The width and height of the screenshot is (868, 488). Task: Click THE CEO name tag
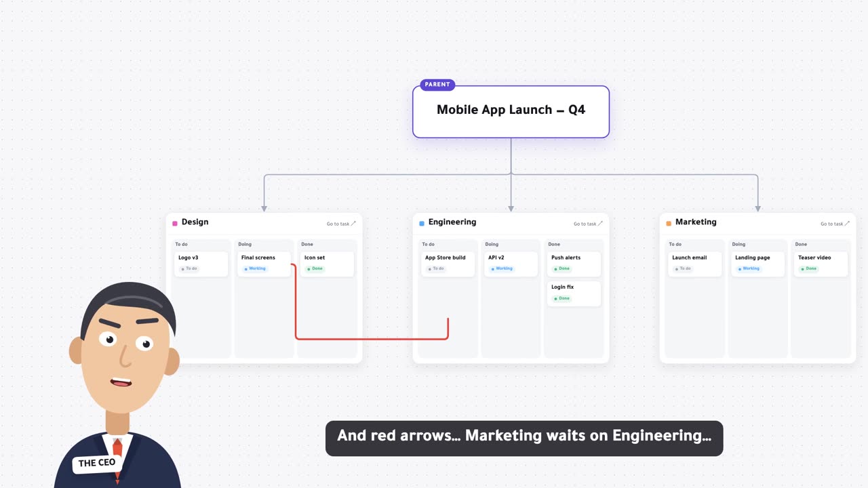click(98, 464)
